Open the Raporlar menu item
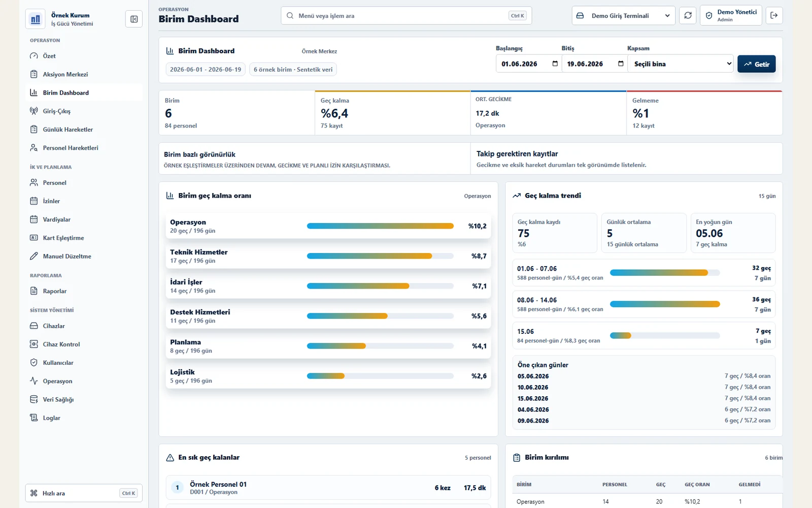The image size is (812, 508). point(84,291)
